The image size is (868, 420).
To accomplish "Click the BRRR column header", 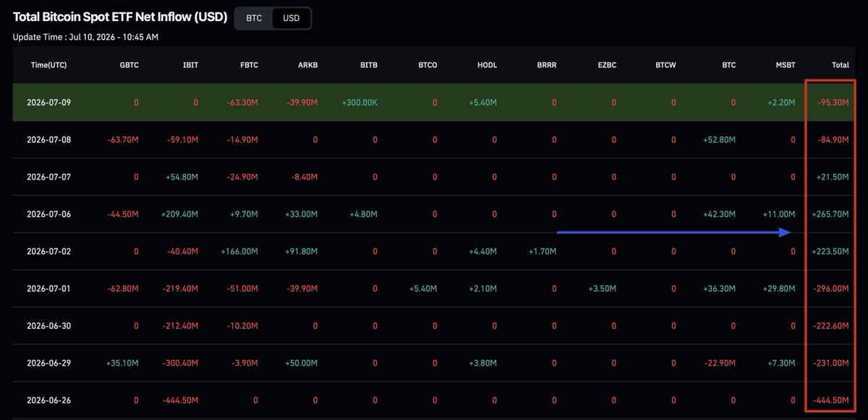I will click(x=547, y=65).
